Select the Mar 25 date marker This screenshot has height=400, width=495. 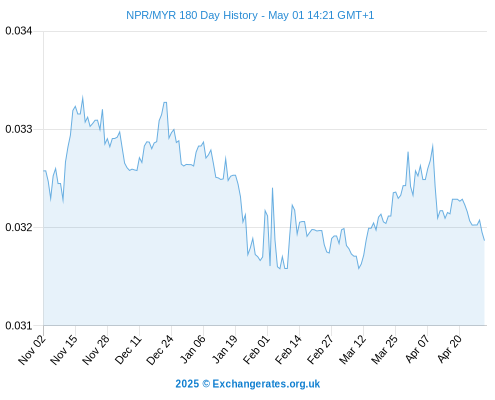coord(384,350)
